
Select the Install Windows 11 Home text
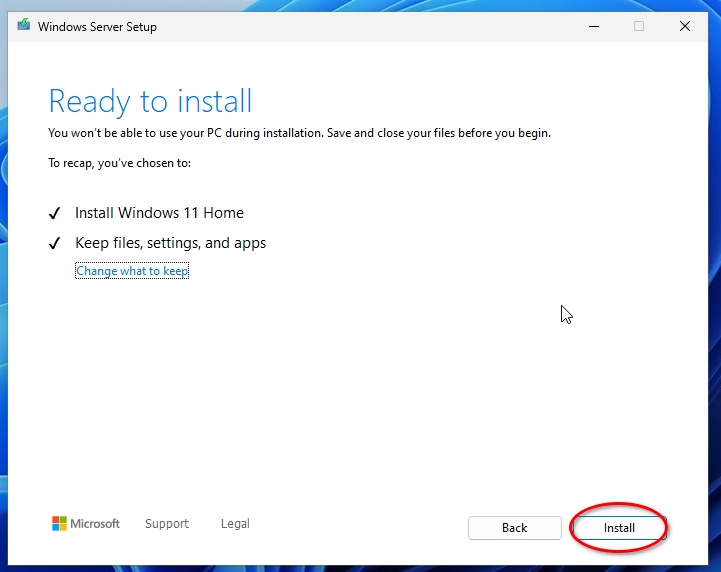[159, 213]
